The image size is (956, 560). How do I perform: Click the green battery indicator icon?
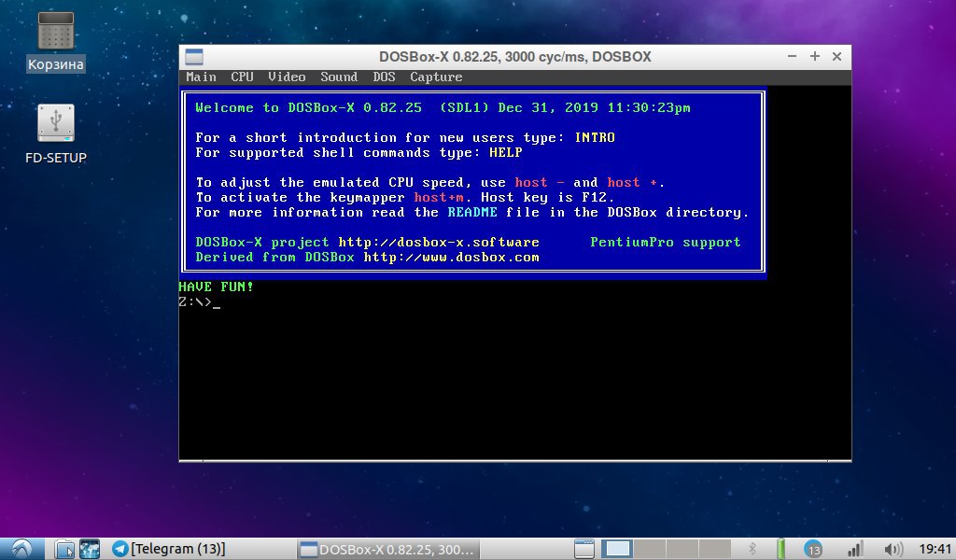(x=781, y=549)
